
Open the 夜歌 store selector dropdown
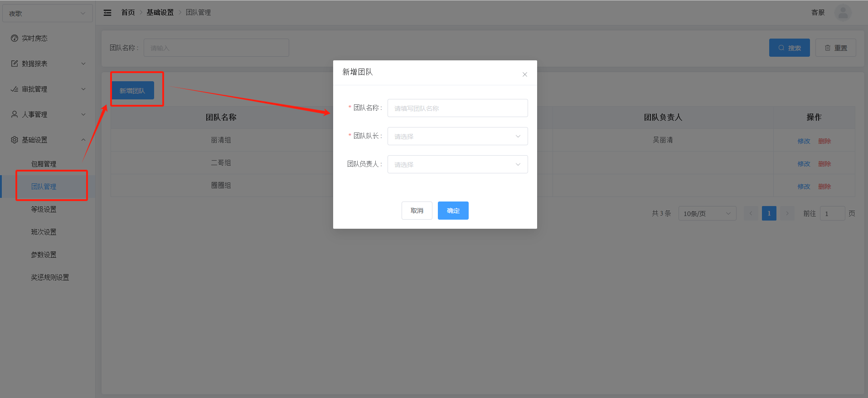coord(48,13)
